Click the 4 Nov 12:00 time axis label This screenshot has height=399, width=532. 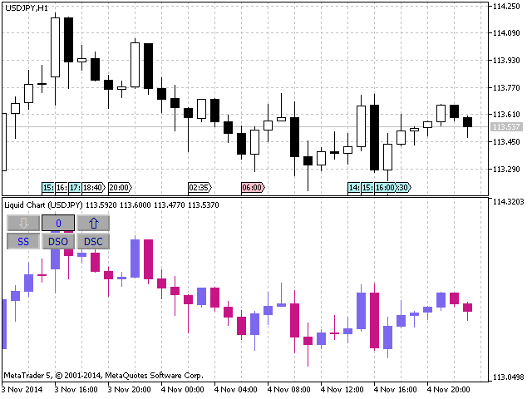click(x=342, y=389)
